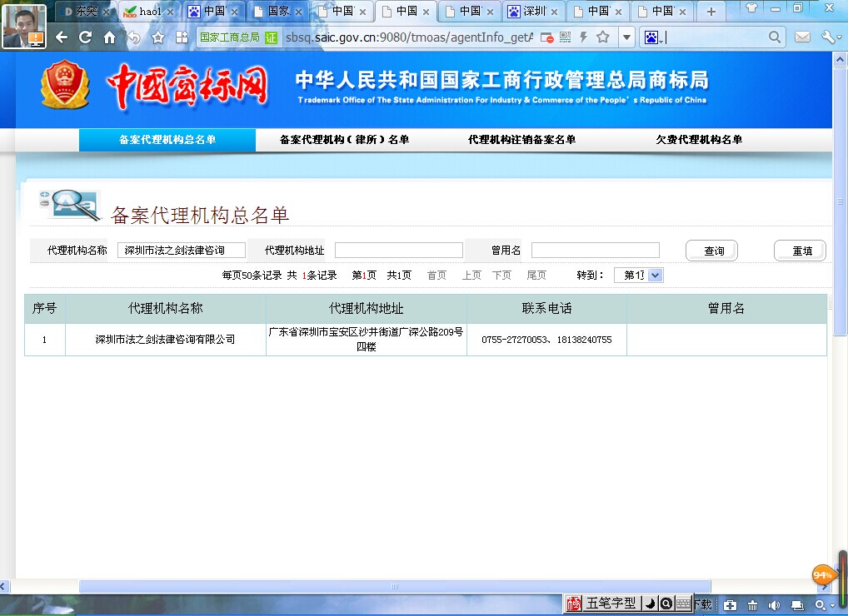Screen dimensions: 848x616
Task: Click the lightning speed mode icon
Action: (584, 37)
